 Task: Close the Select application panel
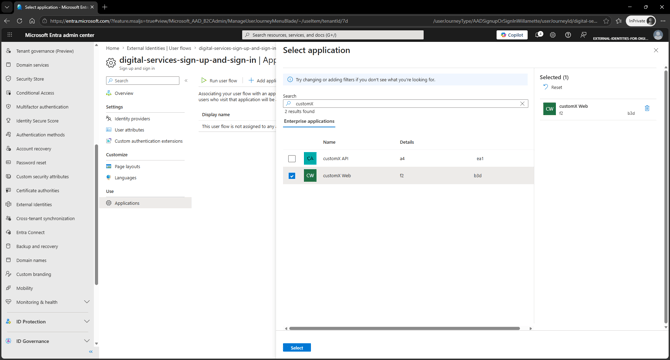pos(656,50)
